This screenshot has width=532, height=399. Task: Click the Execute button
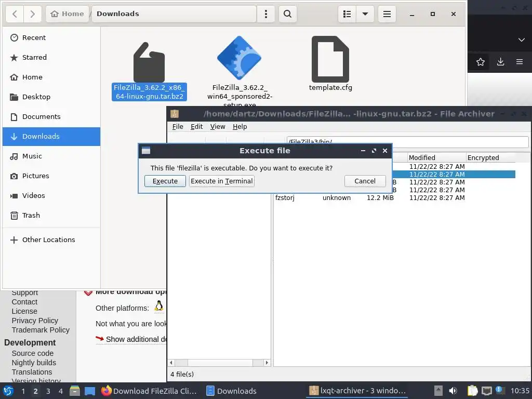(165, 181)
